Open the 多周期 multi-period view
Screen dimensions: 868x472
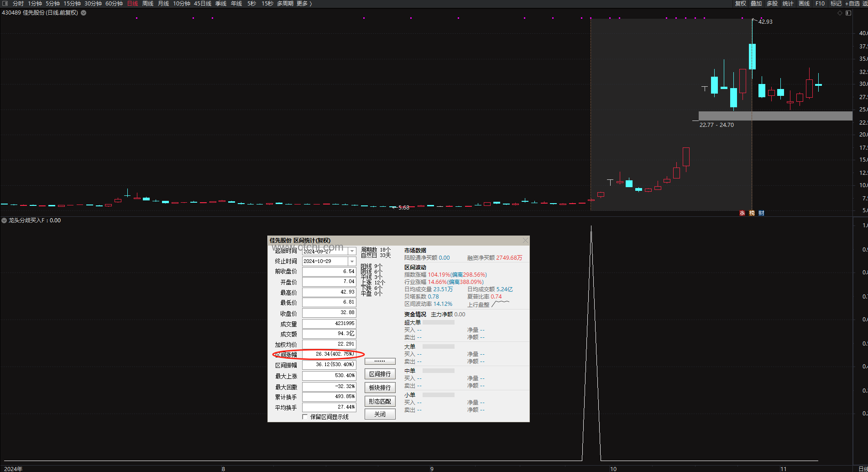[x=285, y=3]
